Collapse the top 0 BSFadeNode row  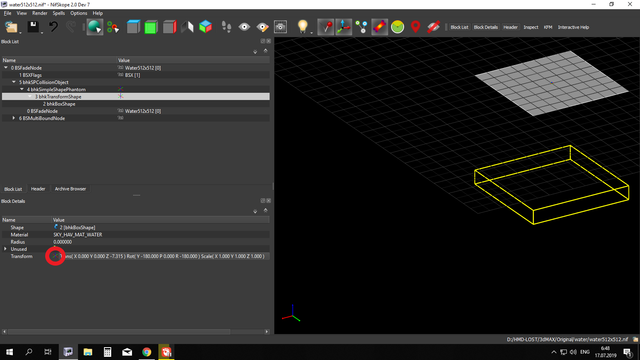click(x=6, y=68)
